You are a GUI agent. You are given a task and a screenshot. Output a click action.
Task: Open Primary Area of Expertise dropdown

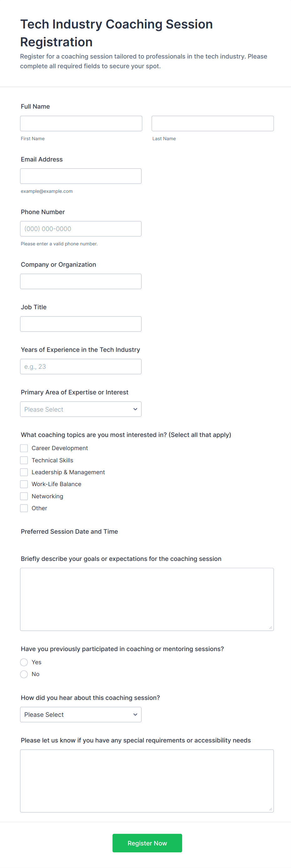coord(81,409)
